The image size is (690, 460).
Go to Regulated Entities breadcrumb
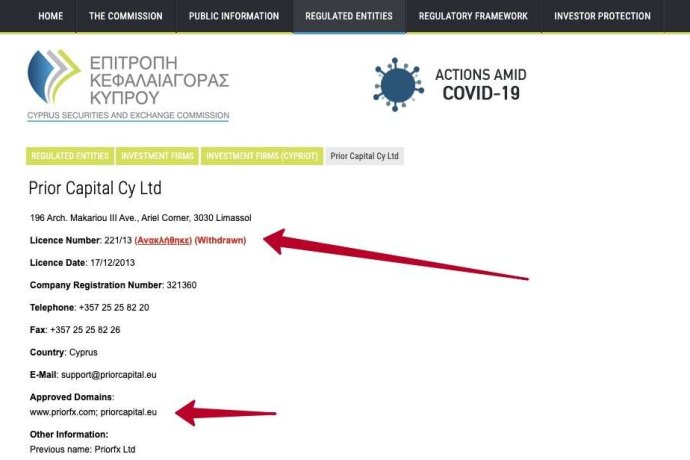pyautogui.click(x=70, y=156)
